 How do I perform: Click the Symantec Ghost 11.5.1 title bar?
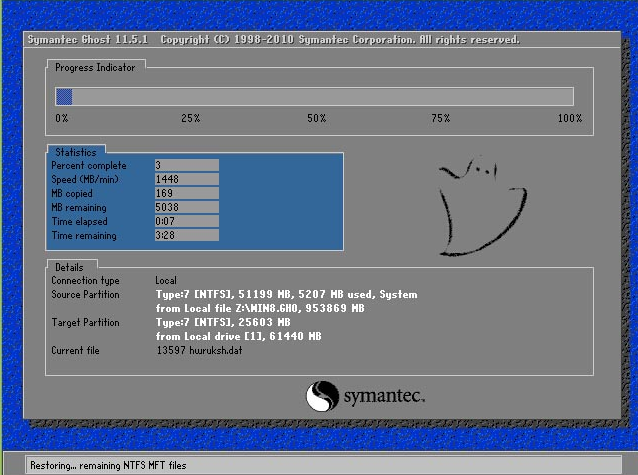coord(322,39)
